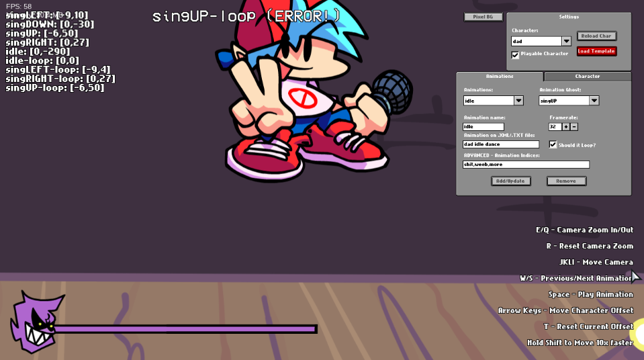Click the singUP: [-6,50] offset text
The width and height of the screenshot is (644, 360).
pyautogui.click(x=42, y=34)
